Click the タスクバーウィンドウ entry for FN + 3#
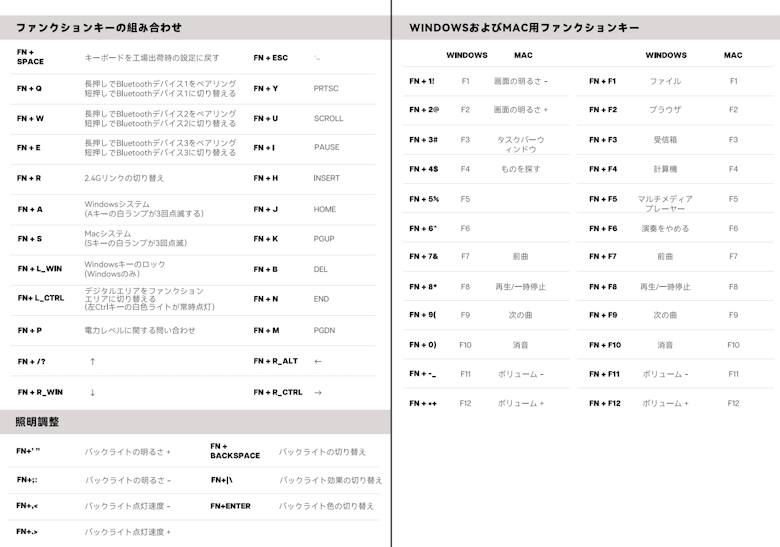Viewport: 780px width, 547px height. tap(520, 144)
